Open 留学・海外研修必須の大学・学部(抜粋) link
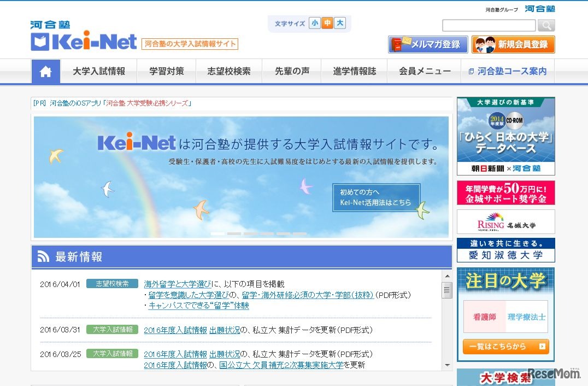Image resolution: width=588 pixels, height=386 pixels. pos(308,295)
